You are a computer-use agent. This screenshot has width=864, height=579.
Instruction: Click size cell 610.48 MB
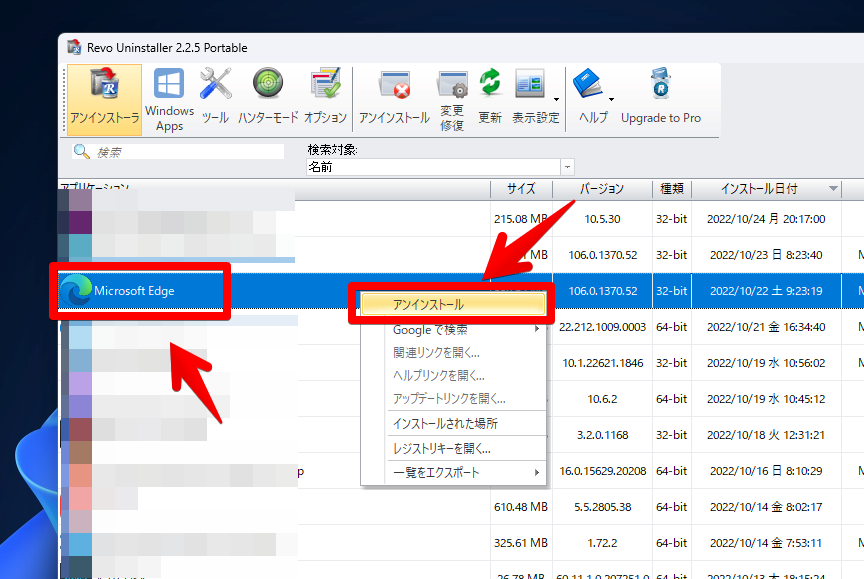point(521,507)
